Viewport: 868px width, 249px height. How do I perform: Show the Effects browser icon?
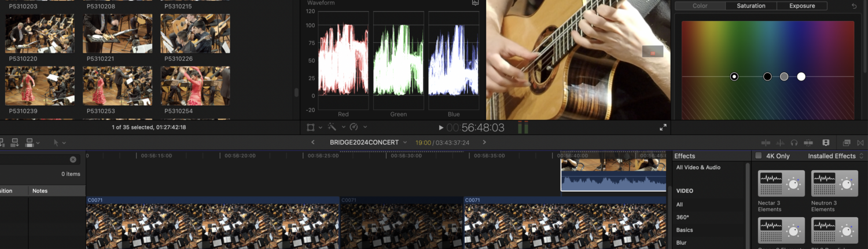(847, 142)
